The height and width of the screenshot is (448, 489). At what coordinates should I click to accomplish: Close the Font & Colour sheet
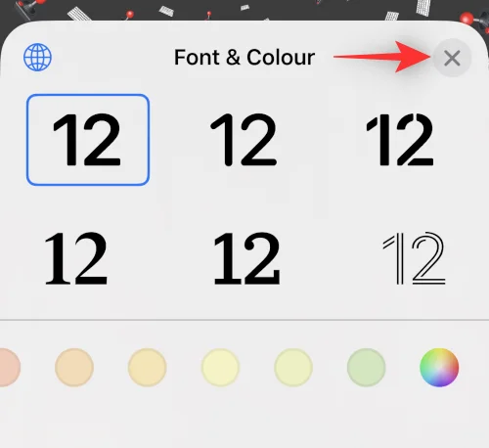tap(452, 58)
